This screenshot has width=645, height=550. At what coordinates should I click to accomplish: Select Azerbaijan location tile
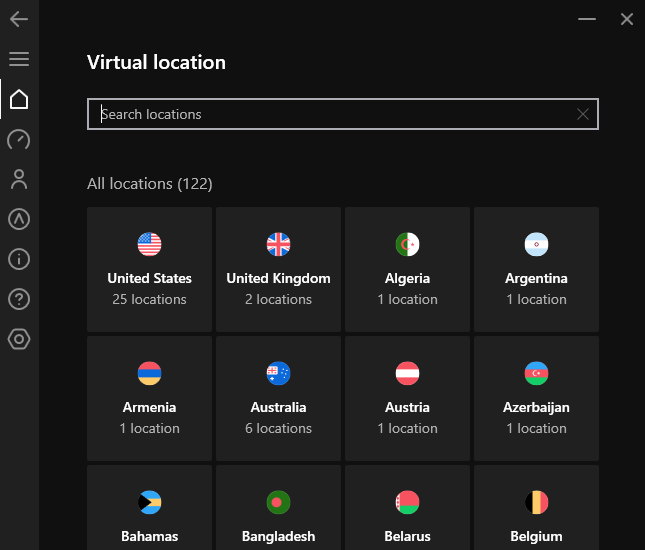[x=536, y=399]
